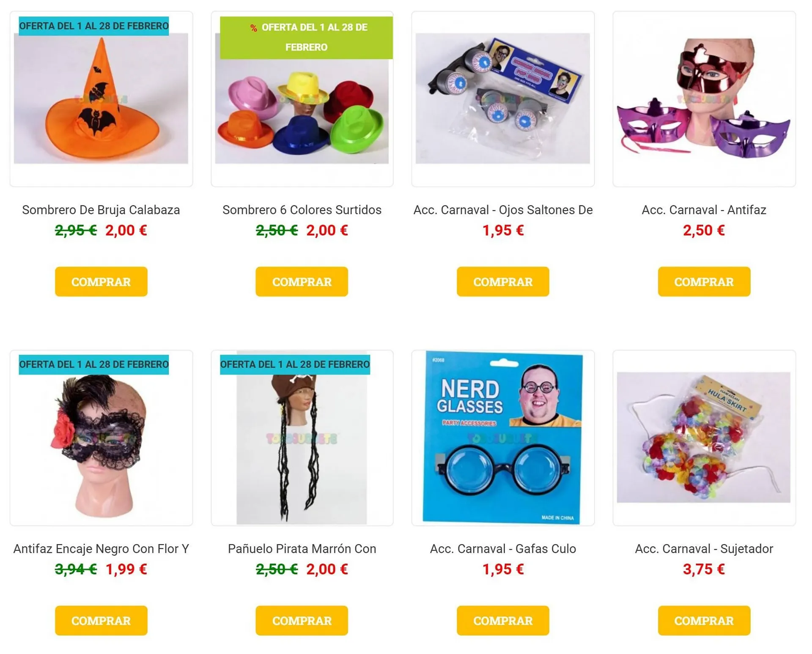Buy the Sombrero De Bruja Calabaza

pyautogui.click(x=101, y=282)
